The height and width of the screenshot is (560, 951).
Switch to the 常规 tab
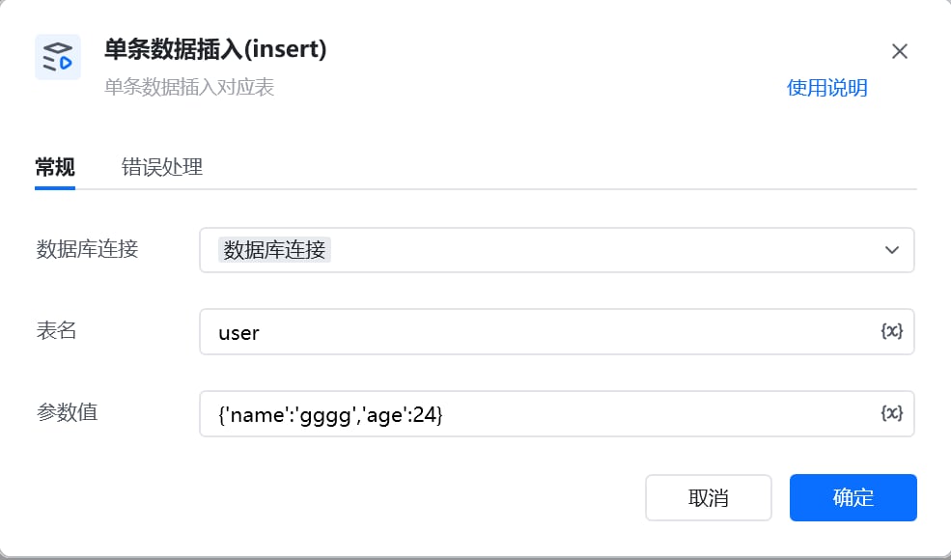55,167
